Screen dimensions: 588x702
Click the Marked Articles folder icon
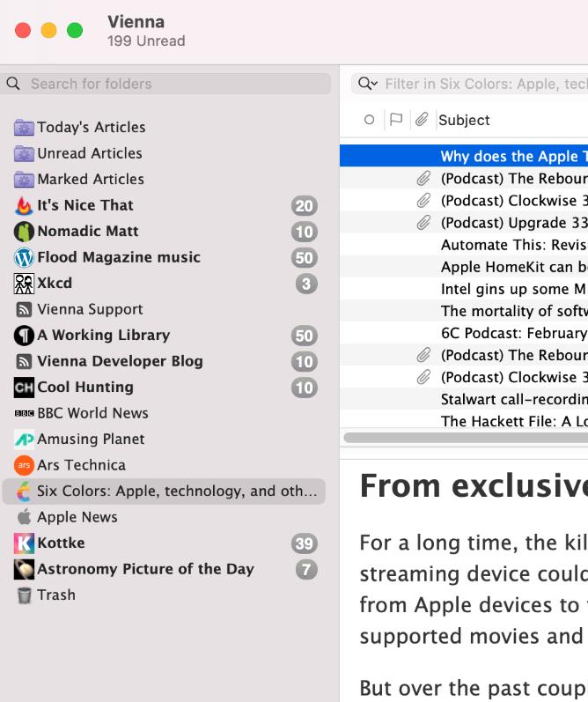click(x=24, y=180)
